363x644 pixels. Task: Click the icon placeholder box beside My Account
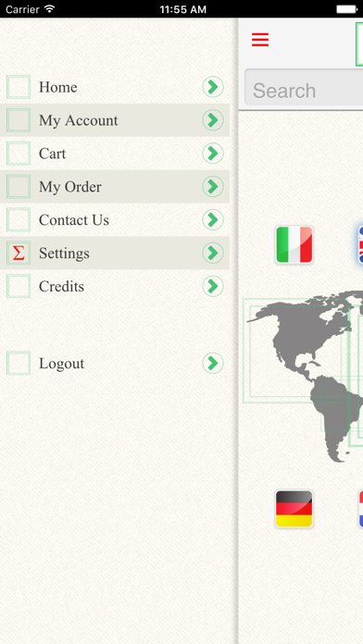point(19,120)
